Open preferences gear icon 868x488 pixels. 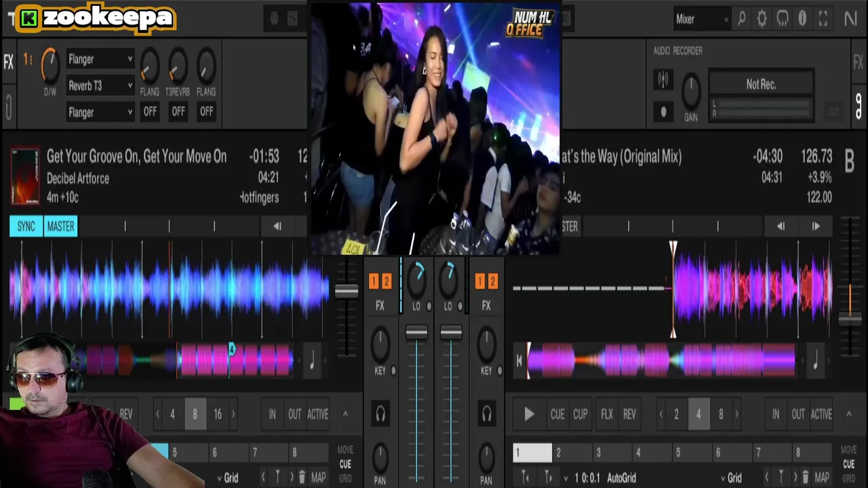tap(762, 19)
